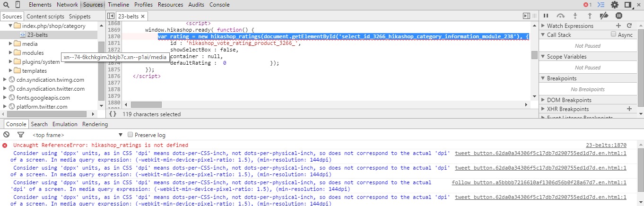Screen dimensions: 644x206
Task: Select platform.twitter.com in navigator
Action: click(42, 107)
